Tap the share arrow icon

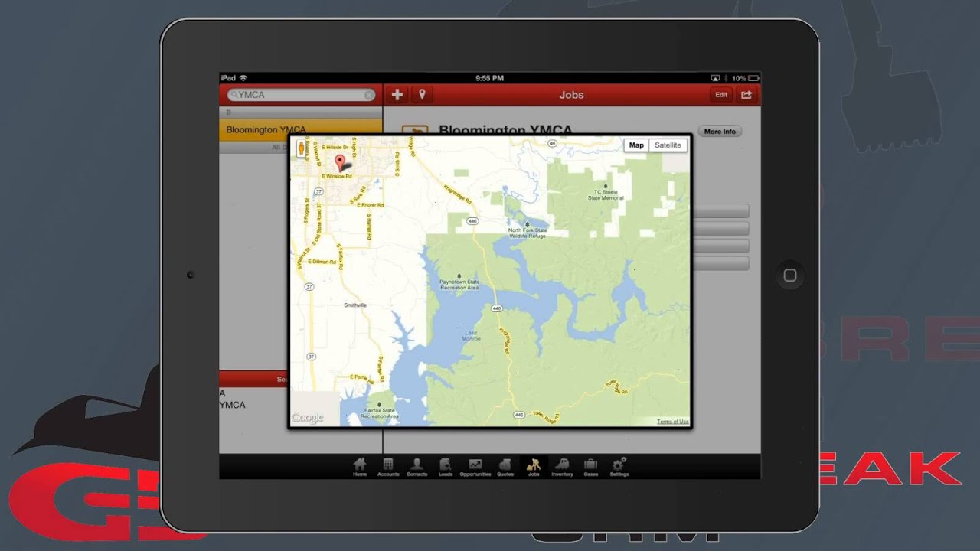[746, 95]
